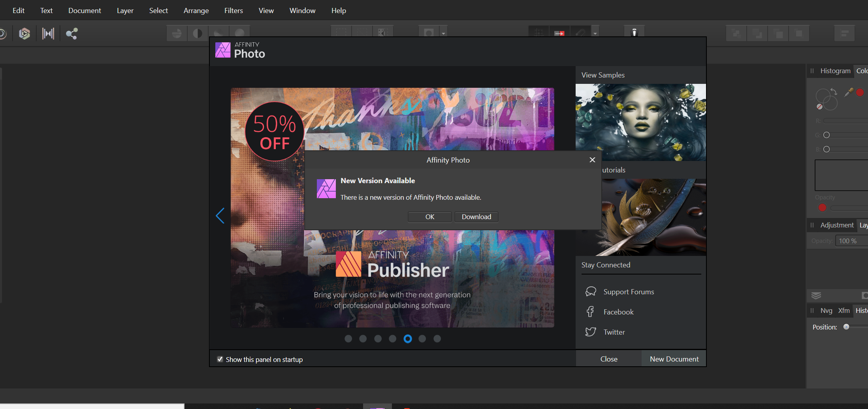The image size is (868, 409).
Task: Click the Publisher 50% off banner
Action: tap(392, 208)
